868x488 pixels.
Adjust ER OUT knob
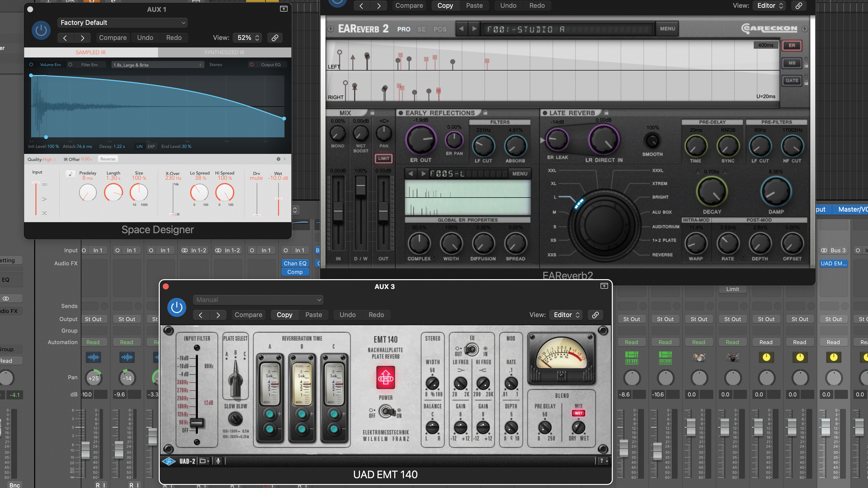[421, 139]
